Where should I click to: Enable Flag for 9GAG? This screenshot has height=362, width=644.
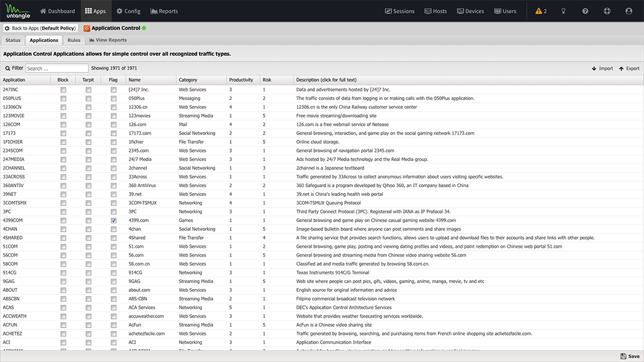114,281
